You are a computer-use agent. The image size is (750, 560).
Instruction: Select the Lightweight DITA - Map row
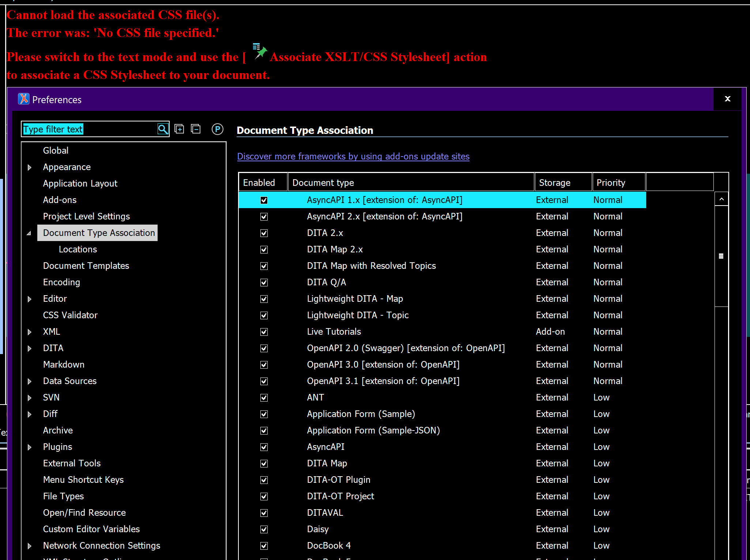click(442, 299)
